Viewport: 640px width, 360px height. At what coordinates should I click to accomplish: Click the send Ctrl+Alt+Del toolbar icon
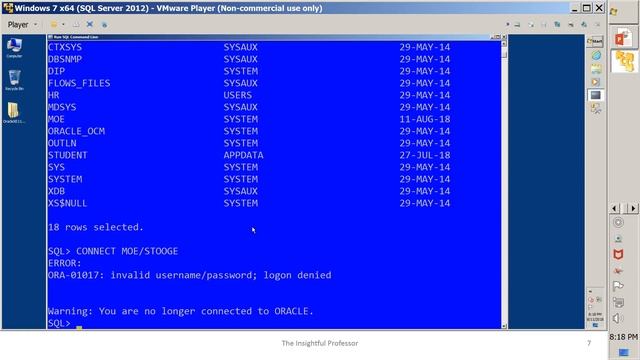(x=76, y=24)
